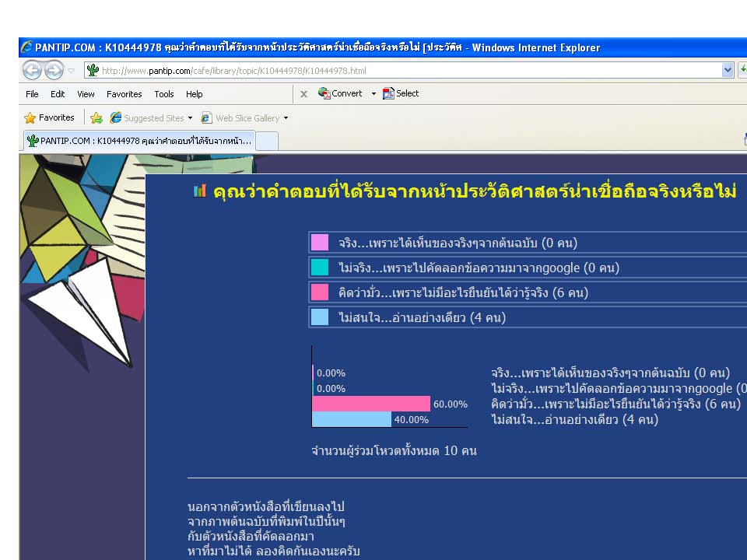The width and height of the screenshot is (747, 560).
Task: Click the Select toolbar button
Action: point(401,93)
